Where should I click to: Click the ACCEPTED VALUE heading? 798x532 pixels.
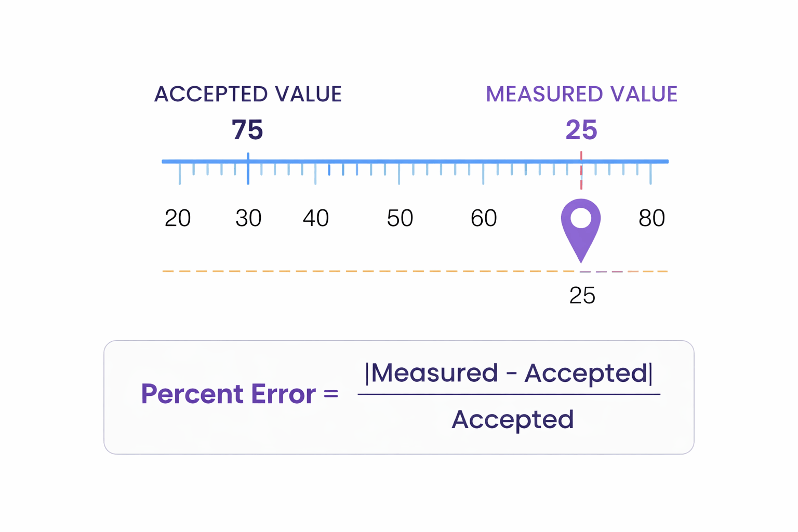tap(248, 94)
